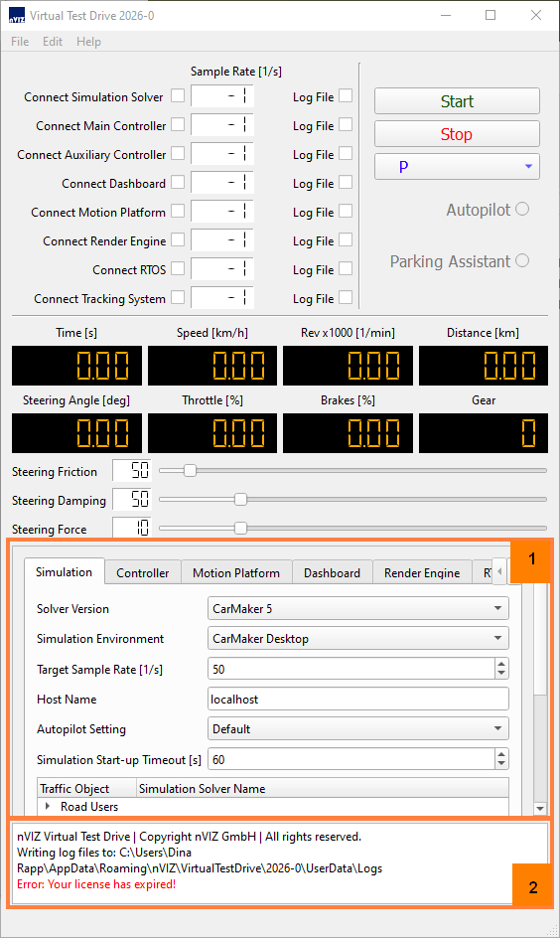Switch to the Motion Platform tab
560x938 pixels.
coord(236,572)
